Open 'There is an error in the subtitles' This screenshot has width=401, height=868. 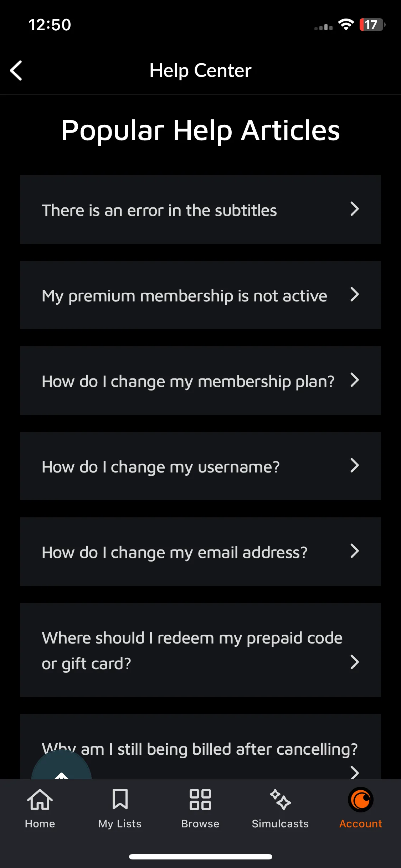point(200,210)
